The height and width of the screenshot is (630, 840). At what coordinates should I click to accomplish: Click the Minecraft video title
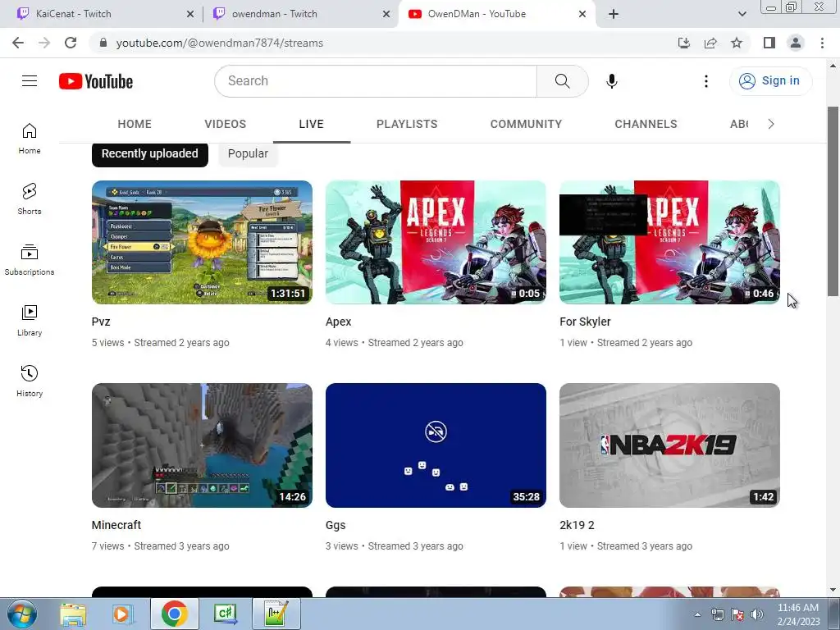[x=116, y=525]
